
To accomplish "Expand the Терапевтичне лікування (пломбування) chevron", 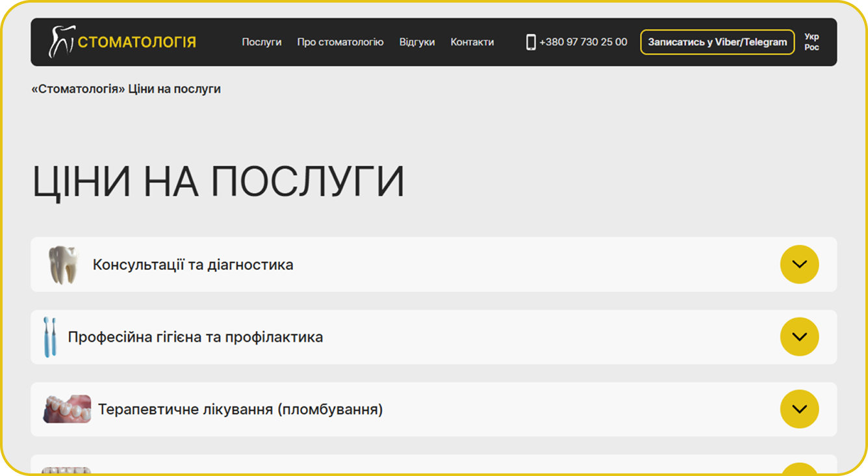I will (799, 409).
